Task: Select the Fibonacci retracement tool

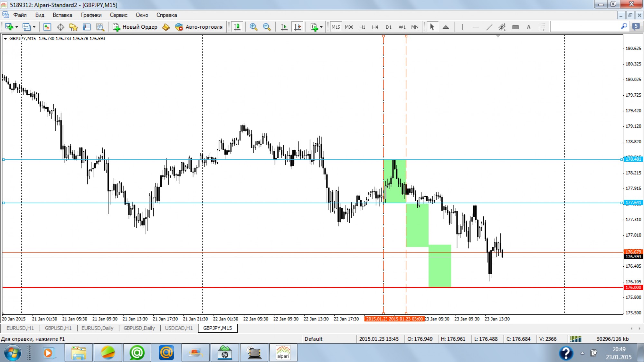Action: coord(542,27)
